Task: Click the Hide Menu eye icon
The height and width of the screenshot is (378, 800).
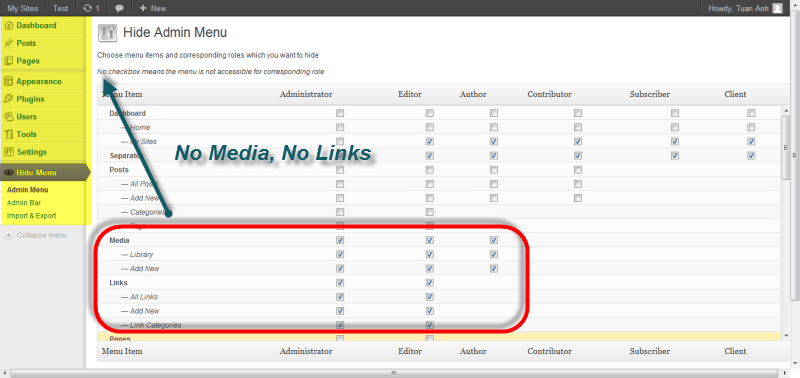Action: point(8,173)
